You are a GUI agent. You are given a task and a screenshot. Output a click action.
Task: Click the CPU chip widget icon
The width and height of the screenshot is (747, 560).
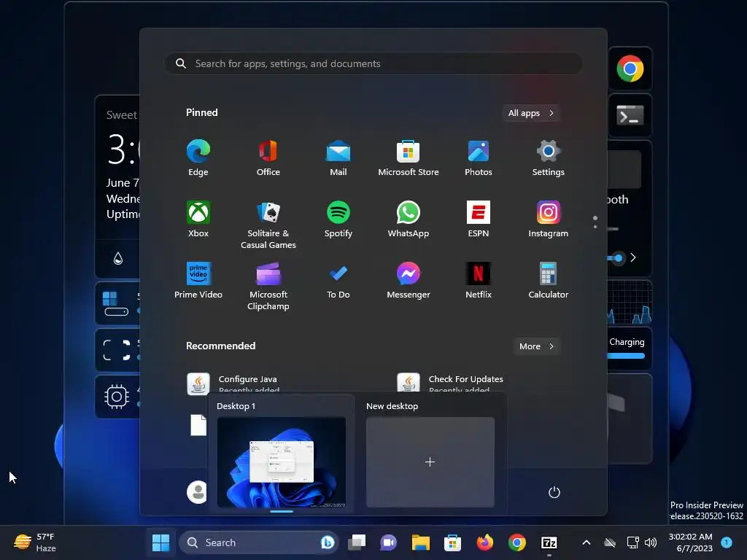(117, 396)
